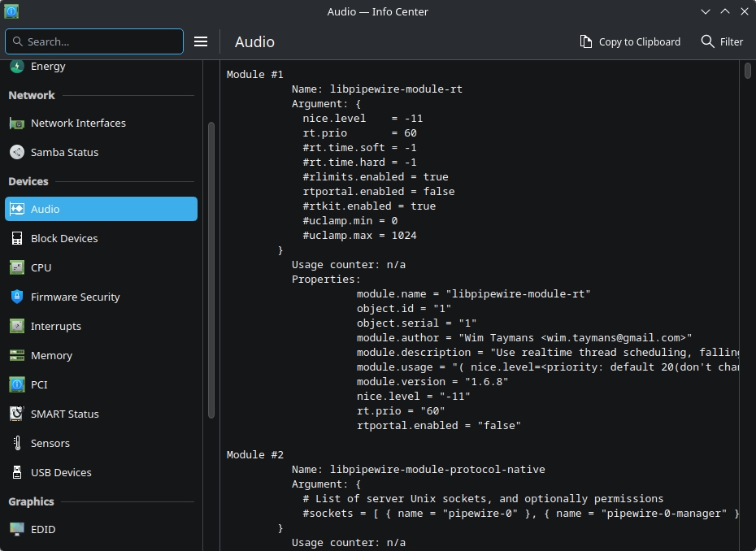The width and height of the screenshot is (756, 551).
Task: Click the Energy icon in sidebar
Action: click(17, 66)
